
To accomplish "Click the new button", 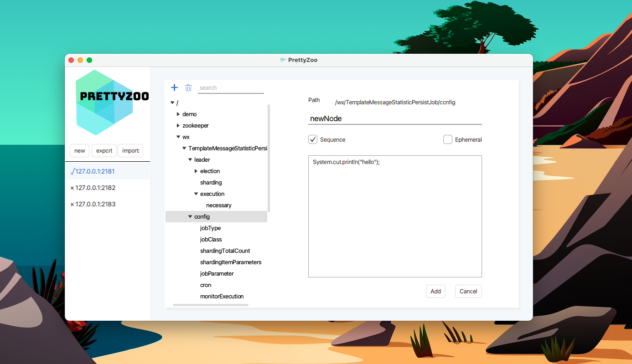I will [x=79, y=150].
